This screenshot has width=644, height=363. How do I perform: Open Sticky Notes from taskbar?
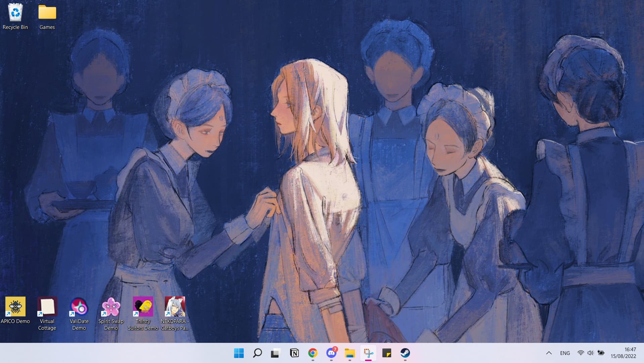[386, 353]
